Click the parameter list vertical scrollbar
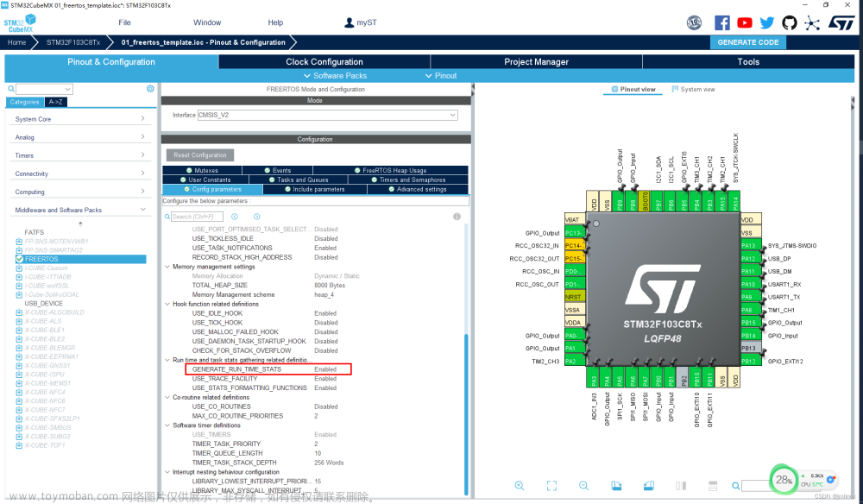This screenshot has height=504, width=863. pos(466,414)
